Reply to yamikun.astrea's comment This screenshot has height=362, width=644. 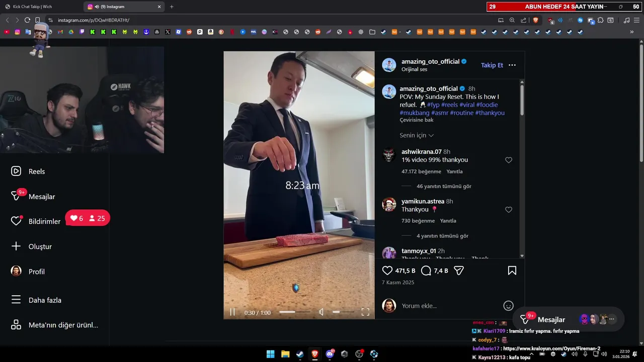click(448, 221)
